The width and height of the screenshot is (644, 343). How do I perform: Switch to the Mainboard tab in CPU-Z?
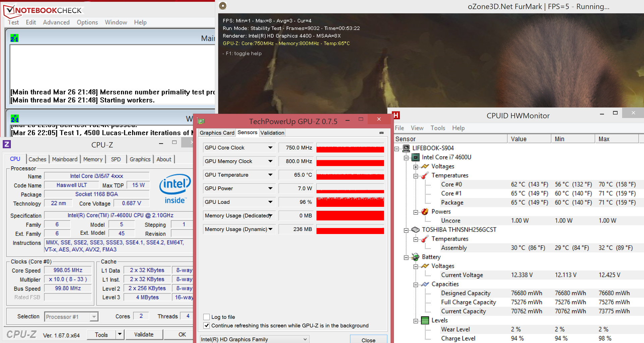[x=65, y=159]
